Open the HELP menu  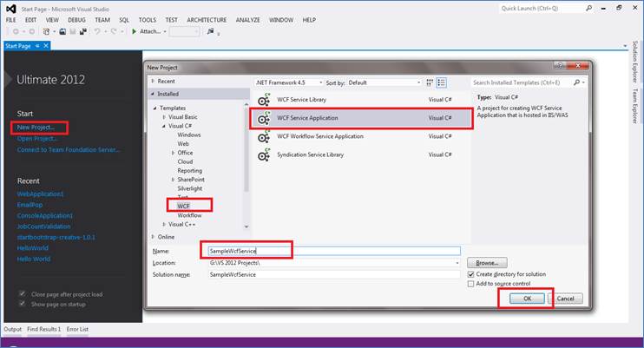tap(309, 20)
